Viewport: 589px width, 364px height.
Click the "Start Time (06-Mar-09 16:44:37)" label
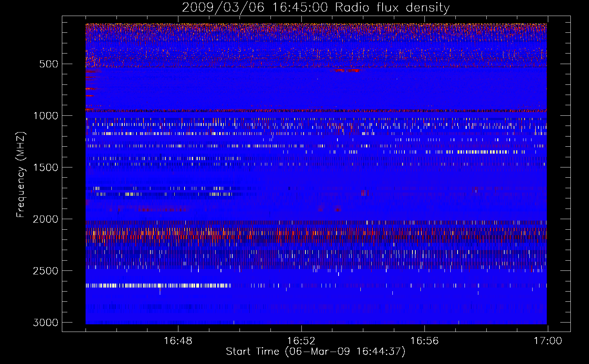coord(316,352)
